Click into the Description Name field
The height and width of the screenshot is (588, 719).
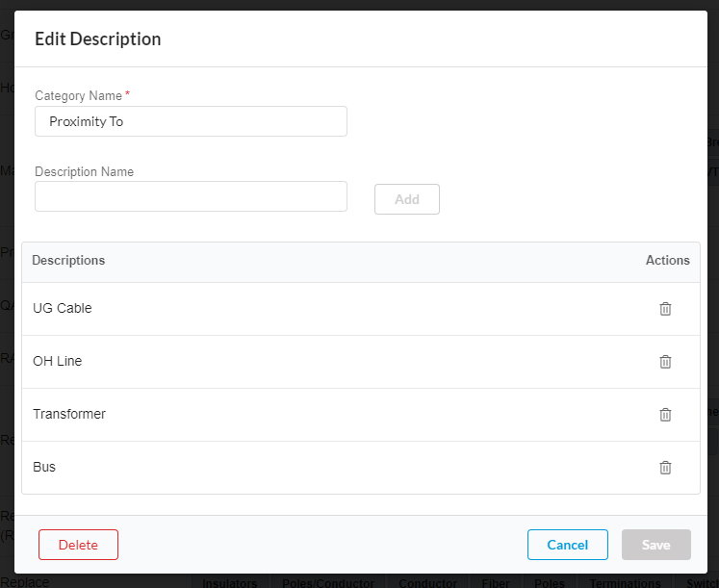[191, 196]
